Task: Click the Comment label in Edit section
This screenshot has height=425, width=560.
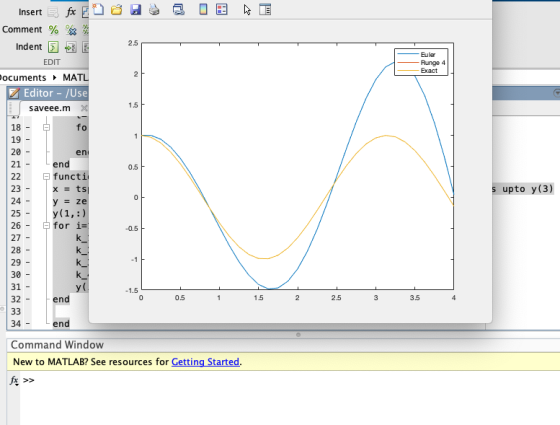Action: coord(22,29)
